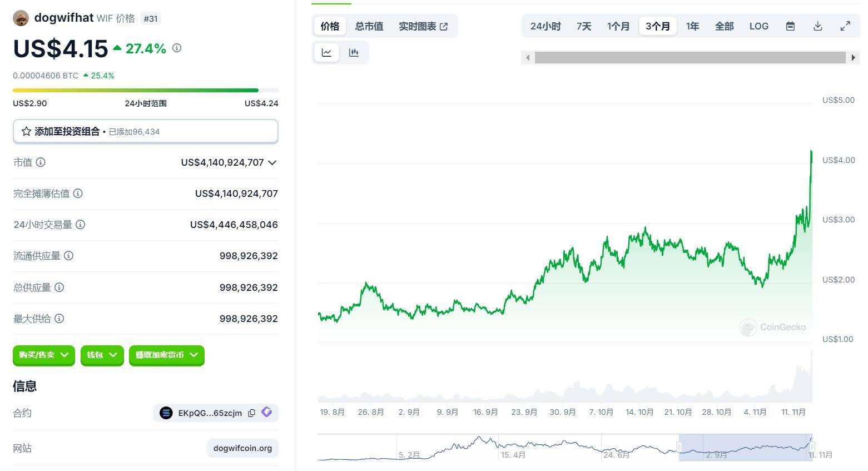This screenshot has height=471, width=868.
Task: Open the 购买/售卖 dropdown
Action: (x=43, y=355)
